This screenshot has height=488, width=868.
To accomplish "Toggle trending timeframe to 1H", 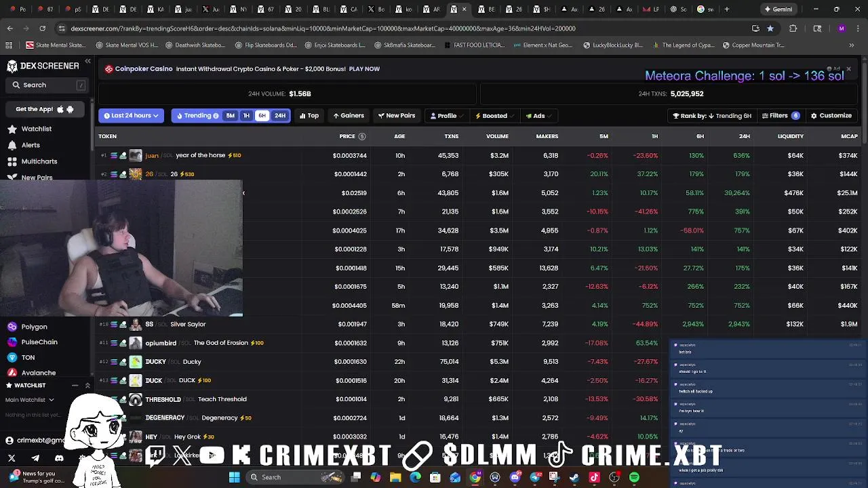I will (x=246, y=116).
